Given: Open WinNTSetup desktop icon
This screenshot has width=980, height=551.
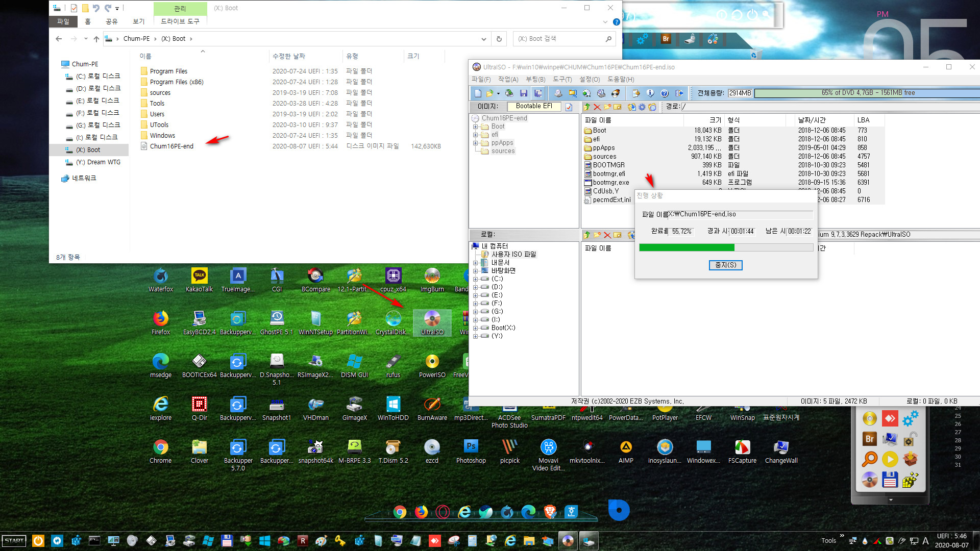Looking at the screenshot, I should point(315,323).
